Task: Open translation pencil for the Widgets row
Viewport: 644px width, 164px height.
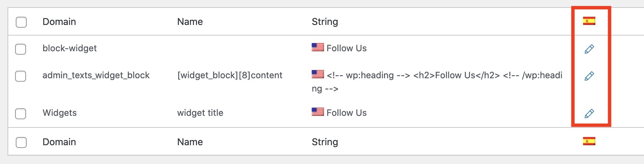Action: pos(589,113)
